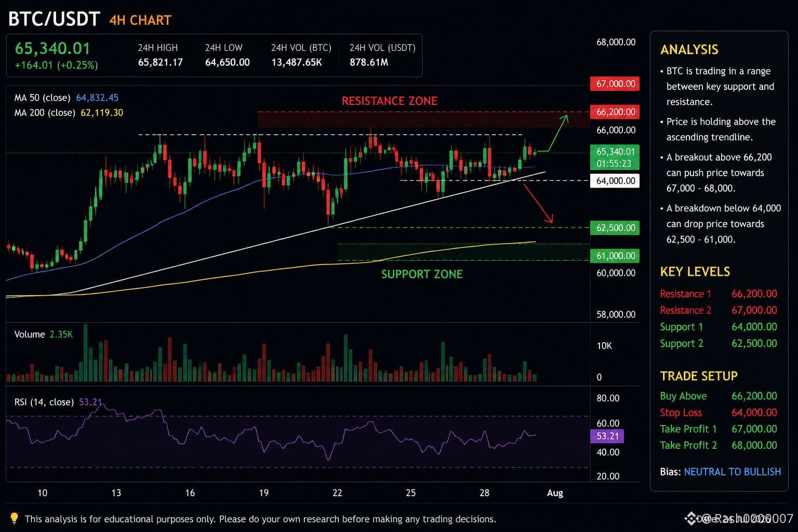Screen dimensions: 798x532
Task: Click the BTC/USDT pair title
Action: tap(54, 19)
